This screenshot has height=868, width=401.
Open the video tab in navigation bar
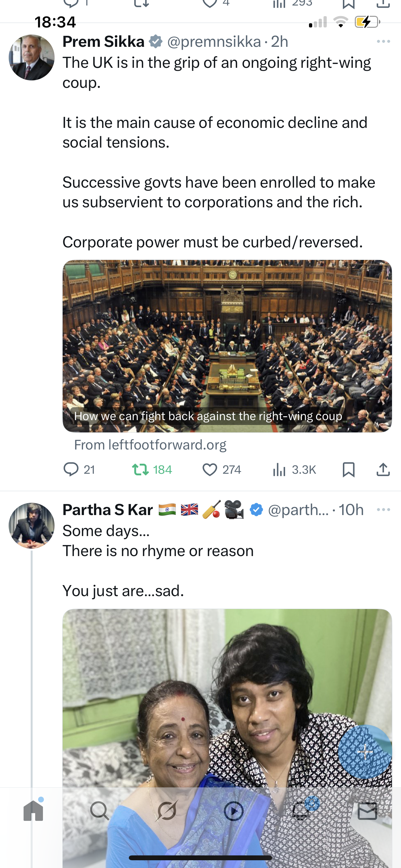click(233, 811)
